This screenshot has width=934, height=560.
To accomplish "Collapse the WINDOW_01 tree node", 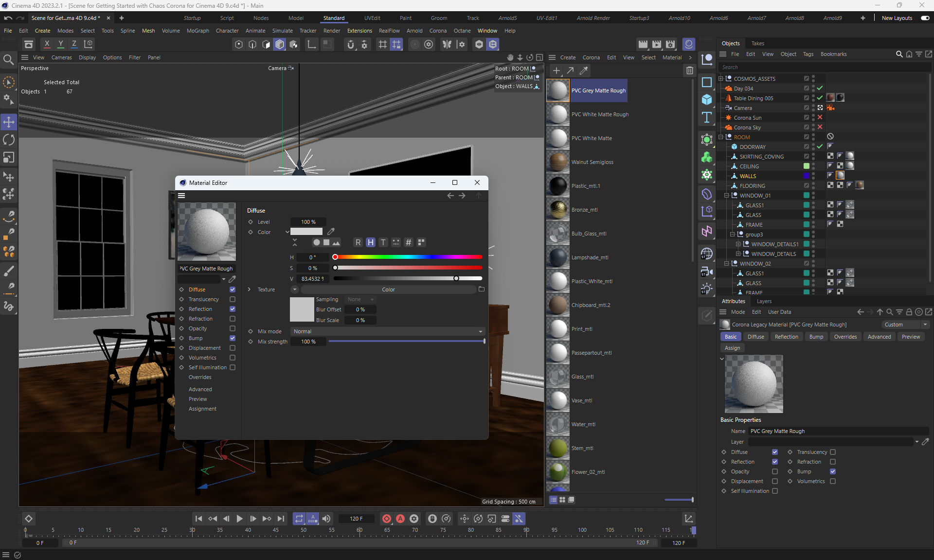I will coord(727,196).
